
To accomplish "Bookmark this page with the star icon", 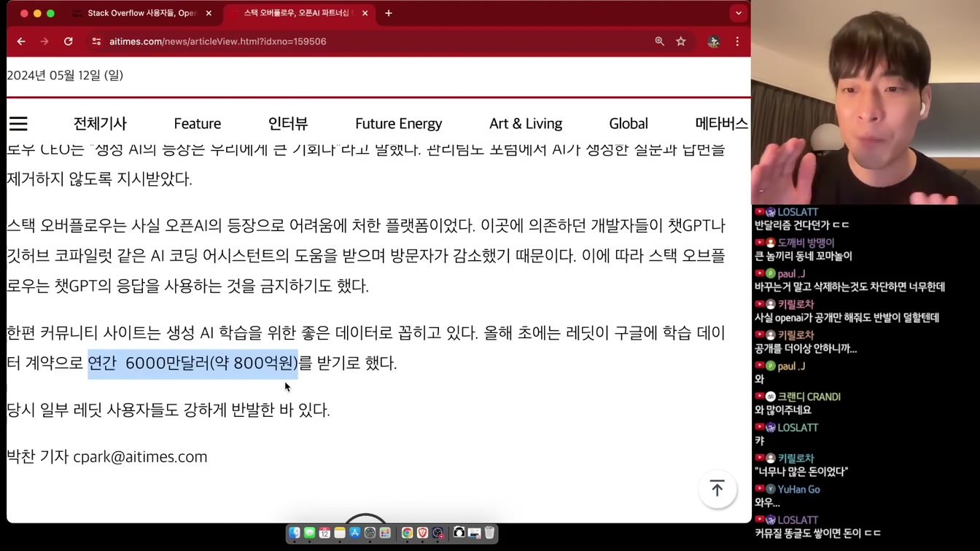I will 681,42.
